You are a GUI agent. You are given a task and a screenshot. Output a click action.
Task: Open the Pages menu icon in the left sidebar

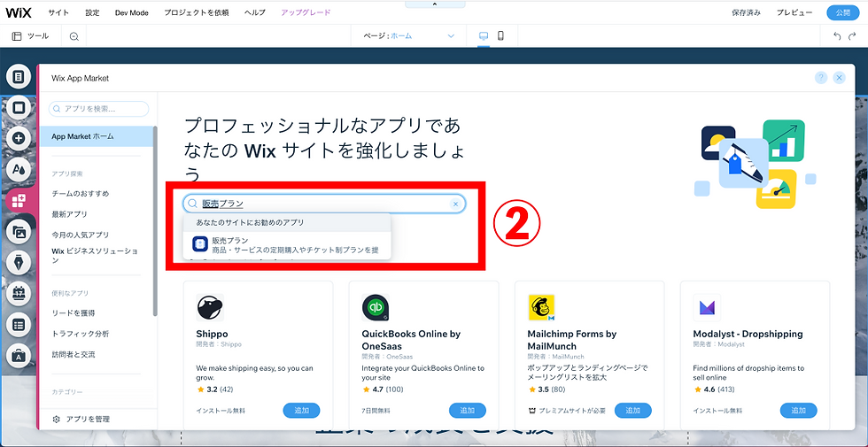tap(19, 77)
